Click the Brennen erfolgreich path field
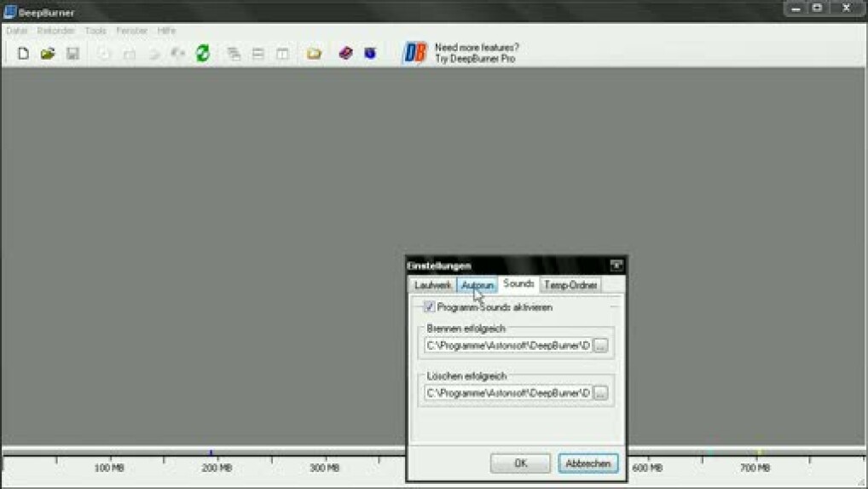Screen dimensions: 868x489 507,346
